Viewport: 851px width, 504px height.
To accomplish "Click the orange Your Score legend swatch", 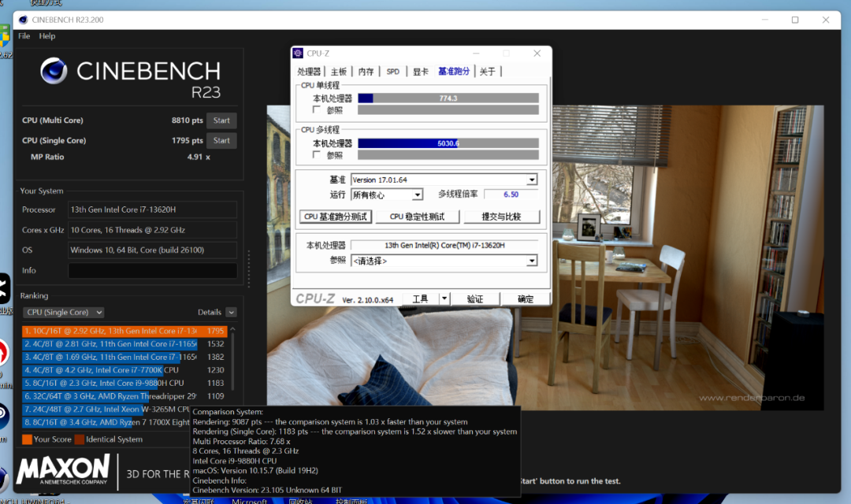I will click(27, 439).
